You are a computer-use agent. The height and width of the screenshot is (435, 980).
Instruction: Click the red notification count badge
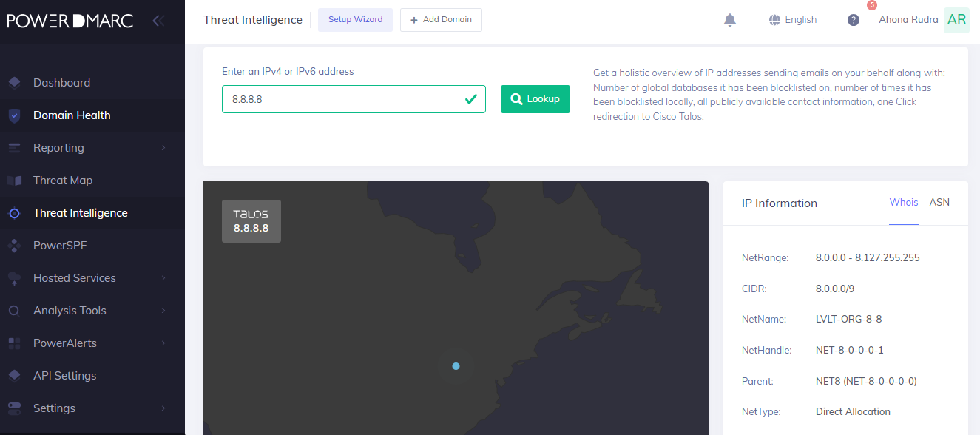871,5
